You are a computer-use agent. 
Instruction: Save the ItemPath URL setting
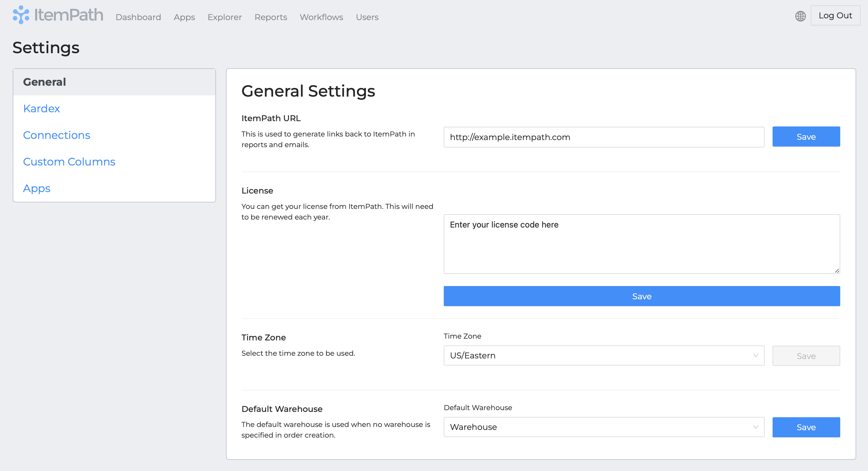[x=806, y=136]
